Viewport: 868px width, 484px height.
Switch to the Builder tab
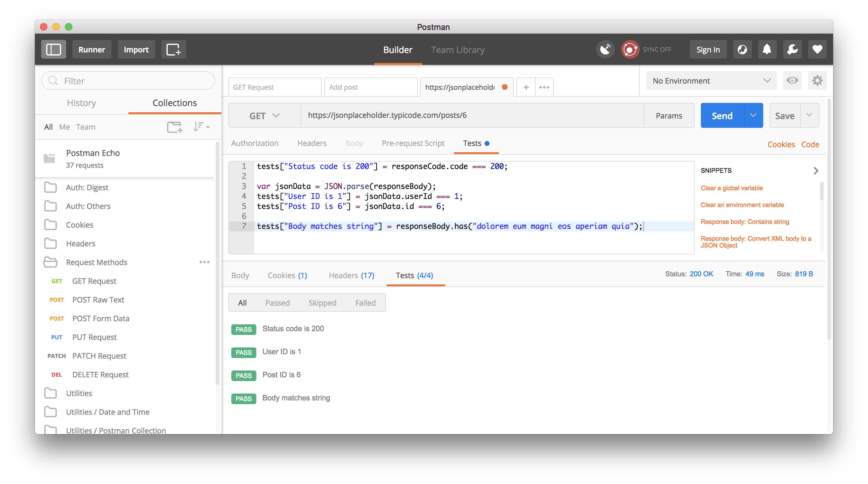(x=398, y=50)
